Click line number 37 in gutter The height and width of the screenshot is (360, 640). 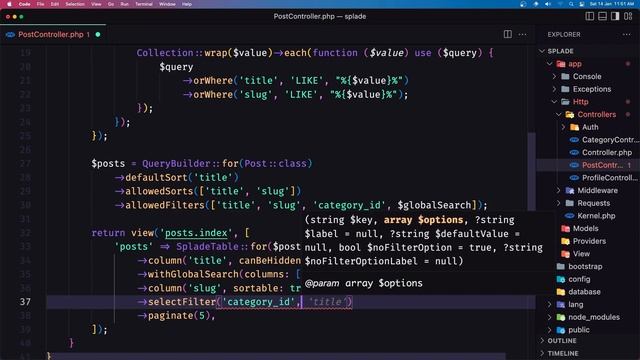coord(25,302)
